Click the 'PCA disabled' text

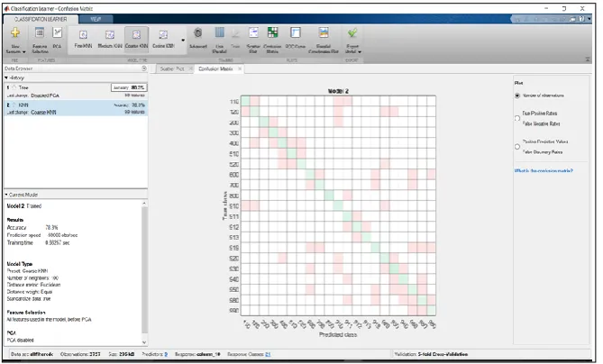(21, 341)
